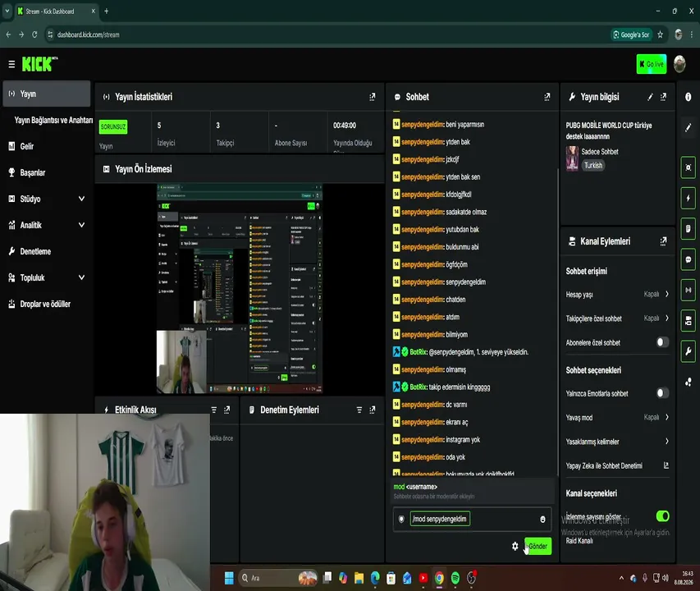Toggle Yalnızca Emotlarla sohbet switch

coord(662,393)
